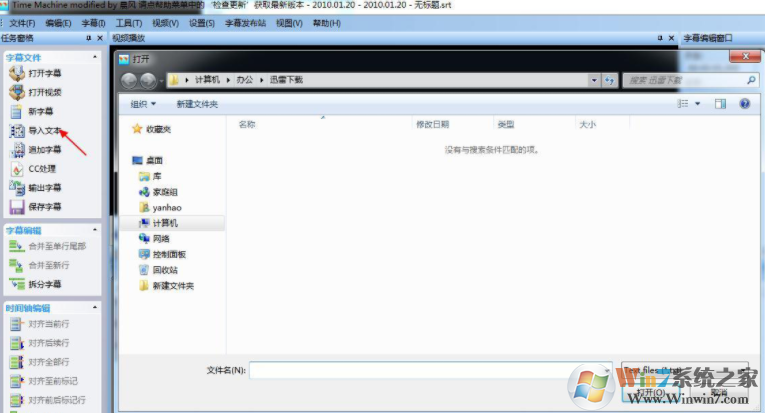Pin the 视频播放 video panel
Screen dimensions: 765x413
tap(660, 38)
